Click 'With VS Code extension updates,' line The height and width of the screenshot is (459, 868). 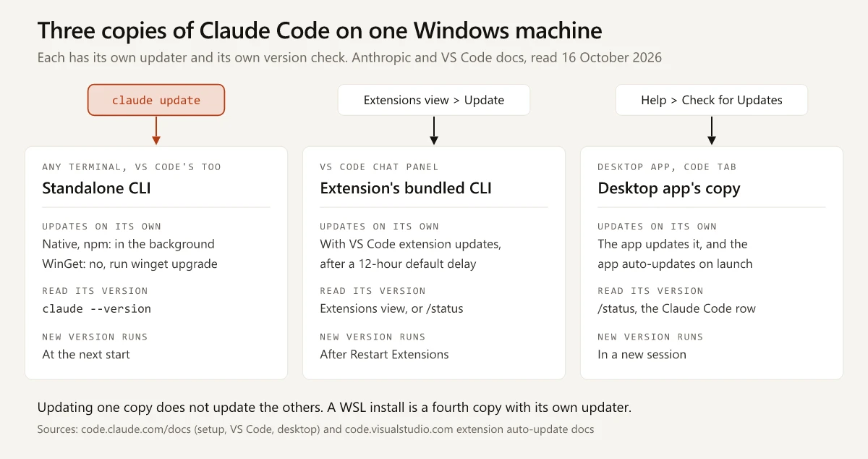(x=410, y=244)
